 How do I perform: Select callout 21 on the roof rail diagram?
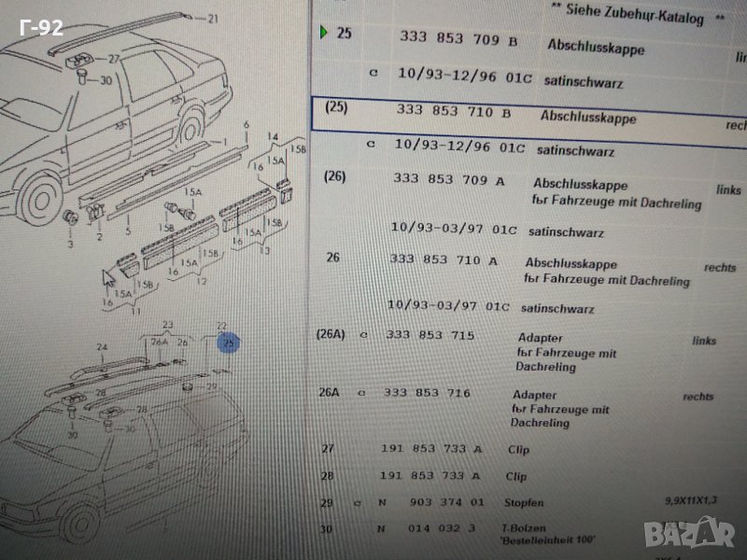[x=212, y=19]
